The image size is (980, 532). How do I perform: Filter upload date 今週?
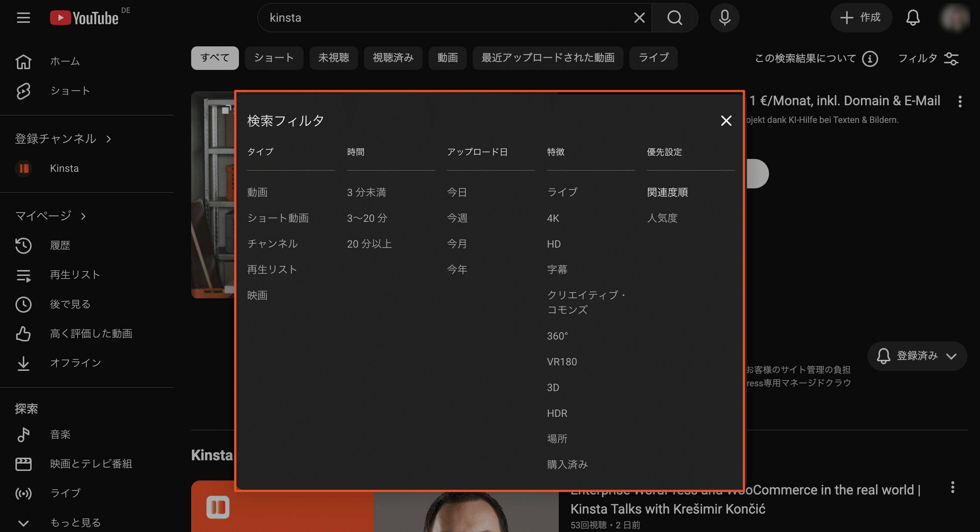[x=457, y=218]
